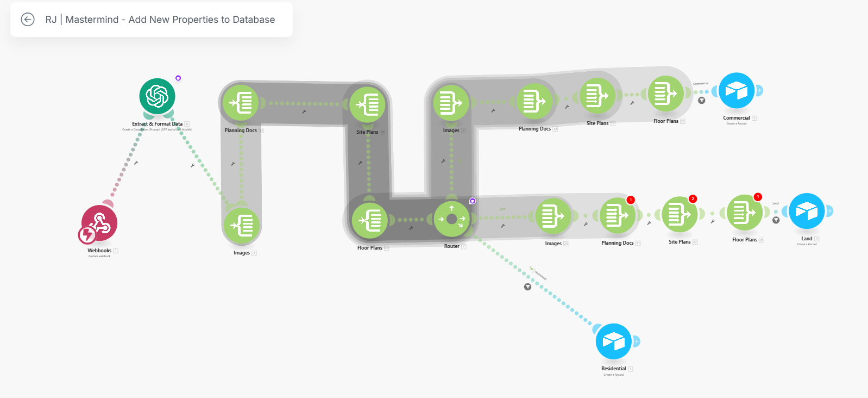Click the "Residential" module label
The height and width of the screenshot is (398, 868).
coord(614,369)
